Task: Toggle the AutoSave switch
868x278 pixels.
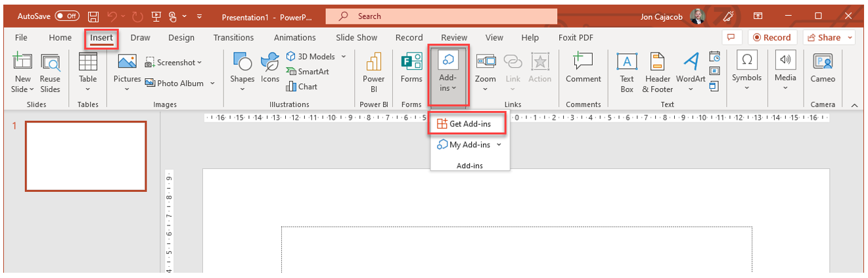Action: 68,16
